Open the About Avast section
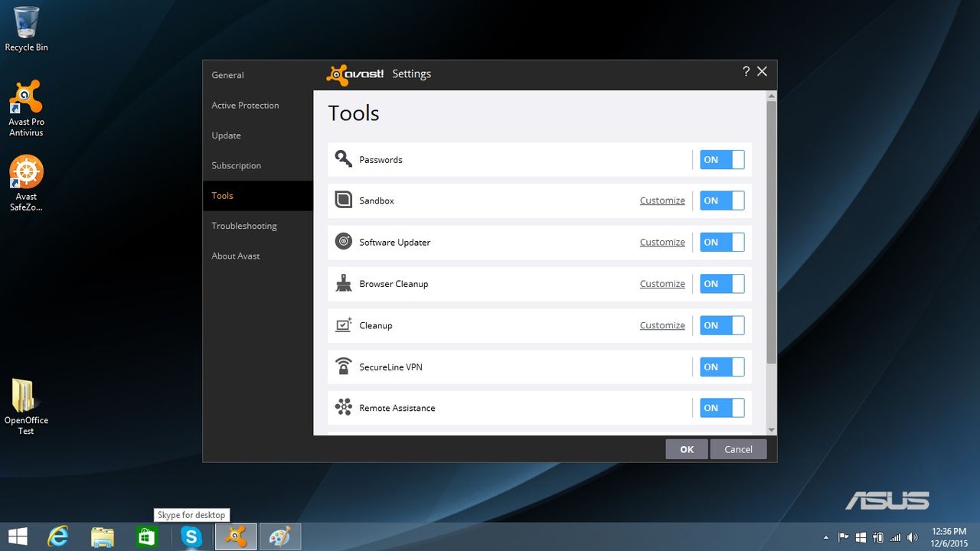Viewport: 980px width, 551px height. tap(258, 256)
